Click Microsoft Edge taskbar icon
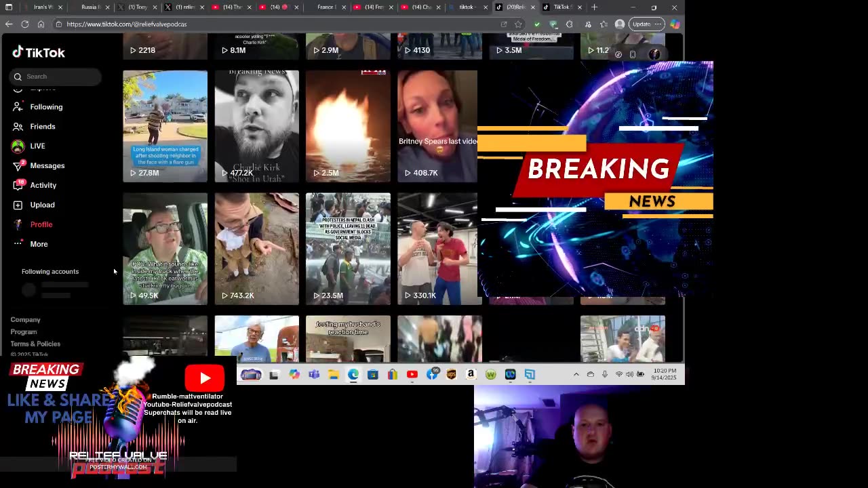Screen dimensions: 868x488 [x=353, y=375]
